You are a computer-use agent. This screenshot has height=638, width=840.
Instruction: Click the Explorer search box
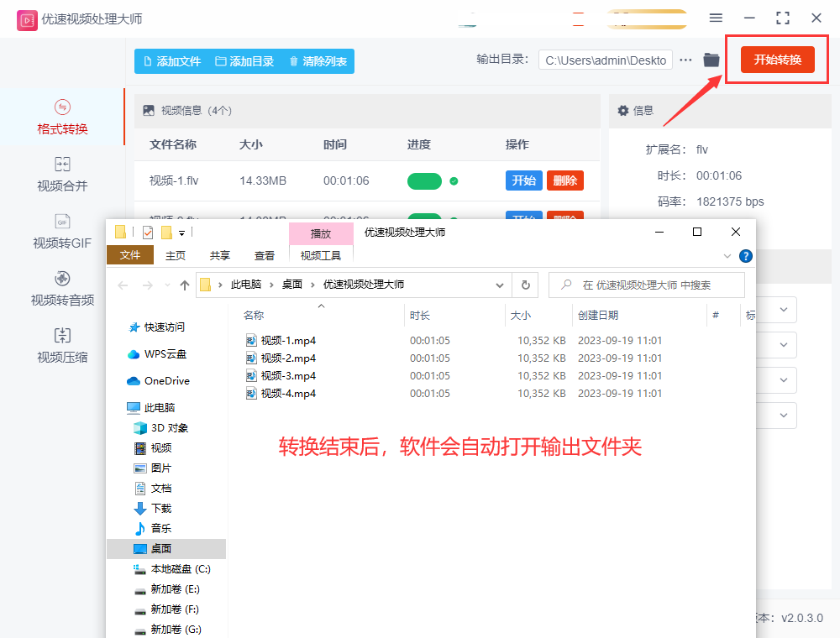(x=647, y=285)
